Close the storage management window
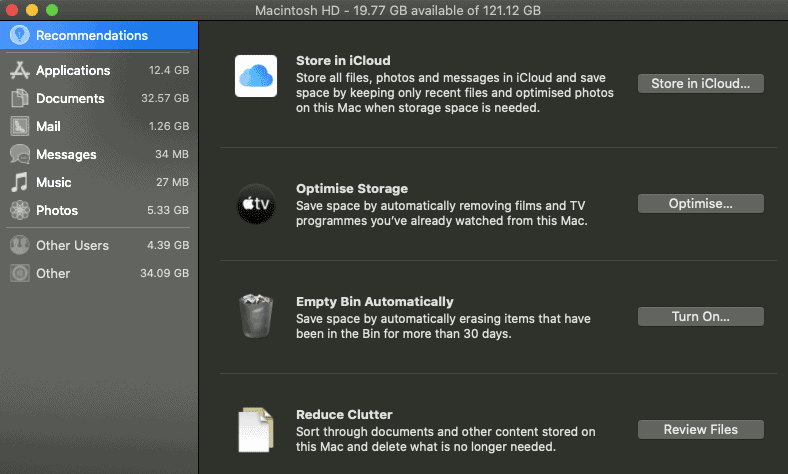Image resolution: width=788 pixels, height=474 pixels. 12,10
